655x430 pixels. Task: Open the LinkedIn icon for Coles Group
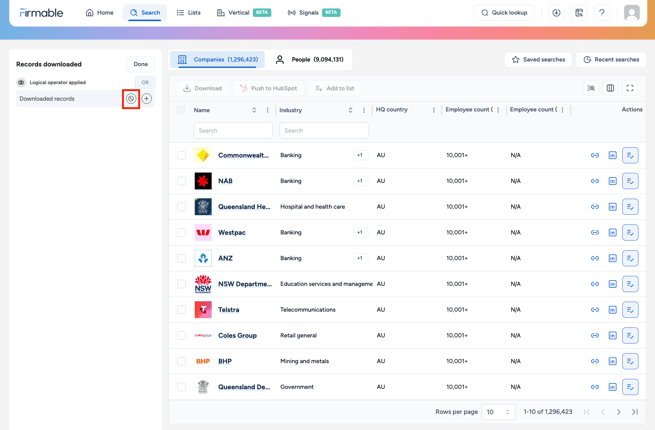[612, 336]
